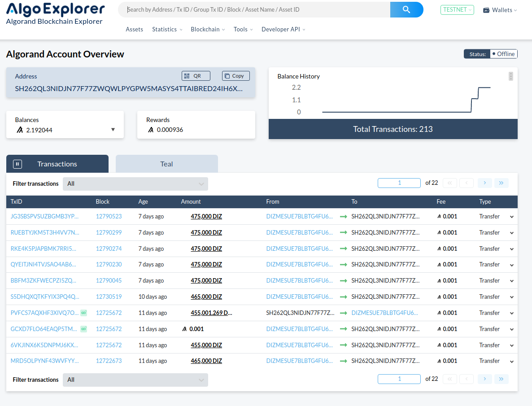The width and height of the screenshot is (532, 406).
Task: Open the Wallets dropdown
Action: click(x=500, y=10)
